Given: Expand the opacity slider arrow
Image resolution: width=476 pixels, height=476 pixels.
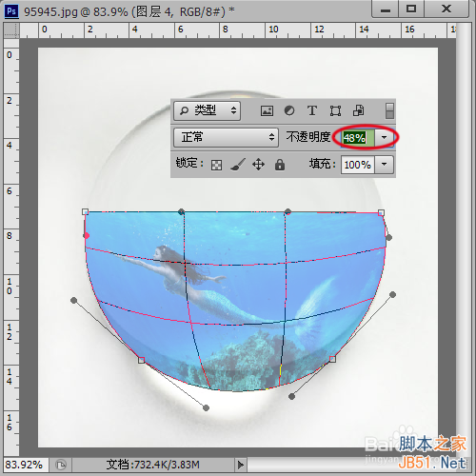Looking at the screenshot, I should pyautogui.click(x=385, y=138).
